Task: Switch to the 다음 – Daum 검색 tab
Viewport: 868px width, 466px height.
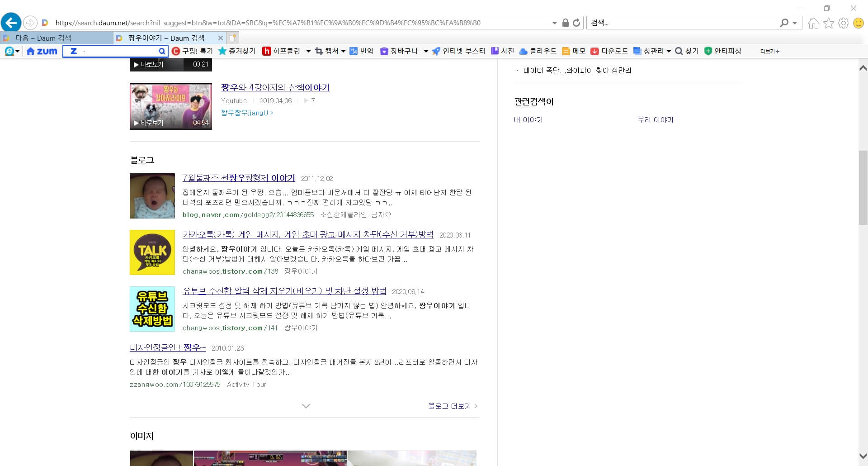Action: 43,38
